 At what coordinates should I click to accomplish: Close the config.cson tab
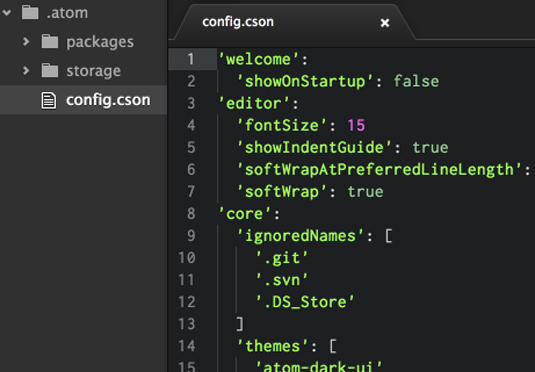click(x=385, y=23)
